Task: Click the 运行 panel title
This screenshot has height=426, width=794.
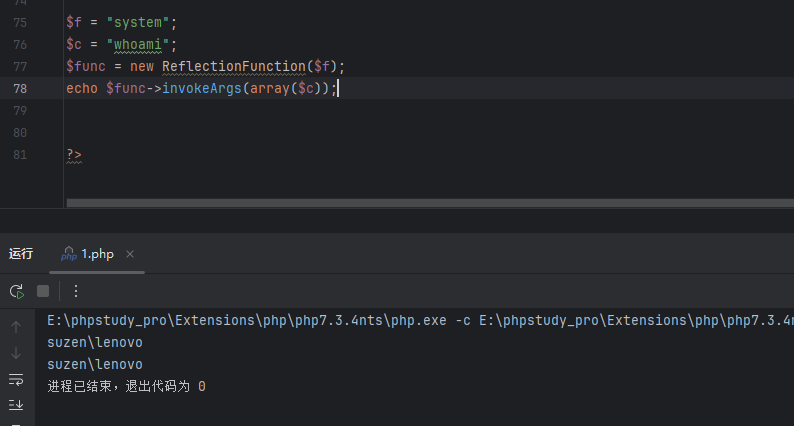Action: (x=21, y=254)
